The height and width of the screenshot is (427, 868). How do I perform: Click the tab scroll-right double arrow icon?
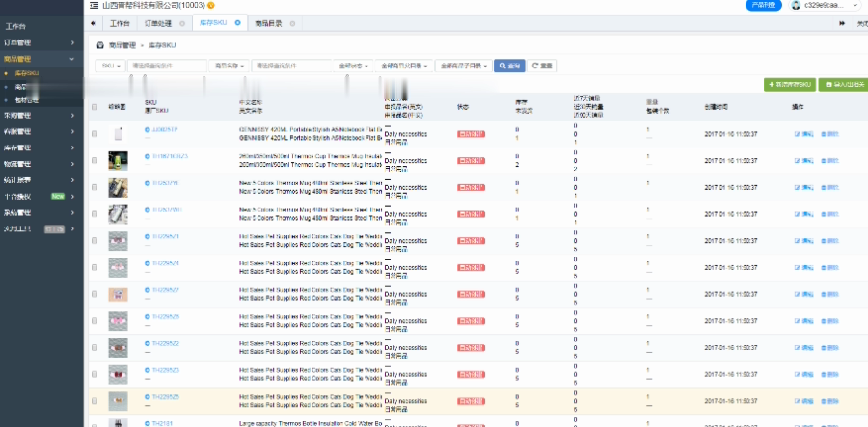click(842, 23)
